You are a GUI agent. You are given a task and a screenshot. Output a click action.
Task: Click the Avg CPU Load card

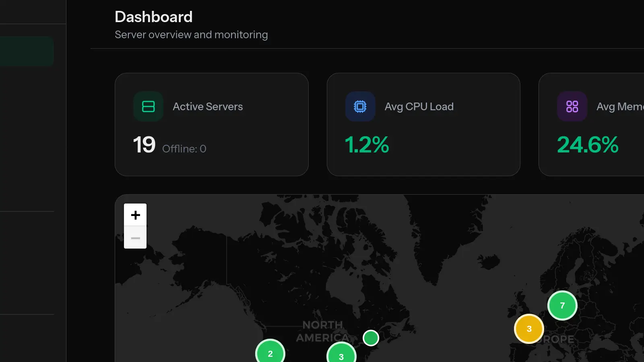423,124
